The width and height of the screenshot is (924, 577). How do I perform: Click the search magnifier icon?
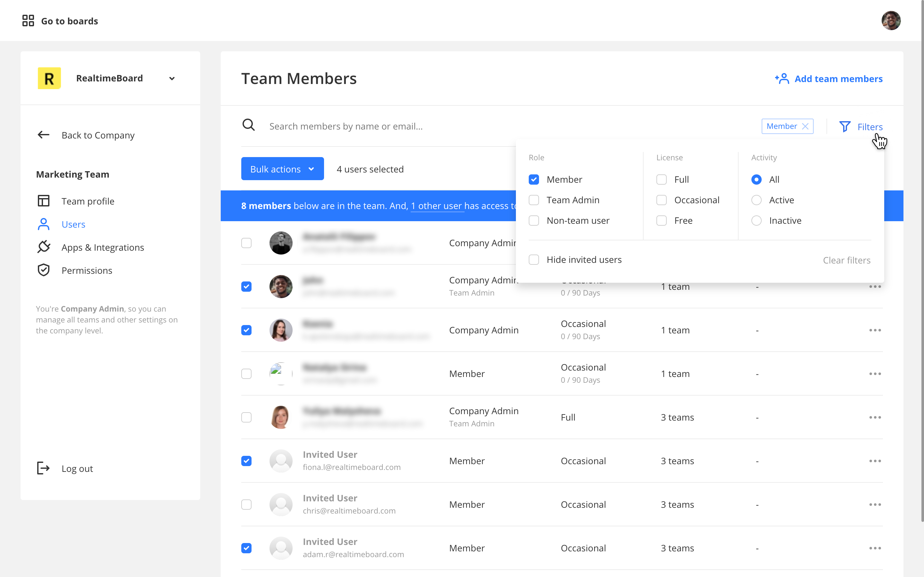coord(249,125)
